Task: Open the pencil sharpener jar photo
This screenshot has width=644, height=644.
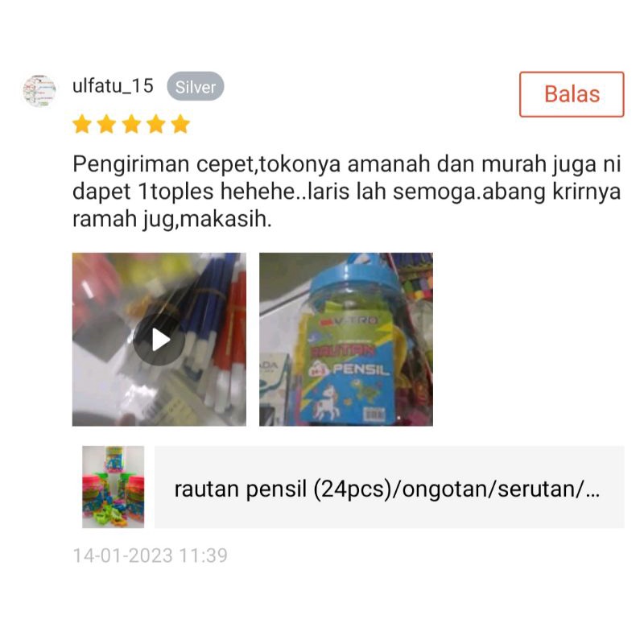Action: pyautogui.click(x=346, y=339)
